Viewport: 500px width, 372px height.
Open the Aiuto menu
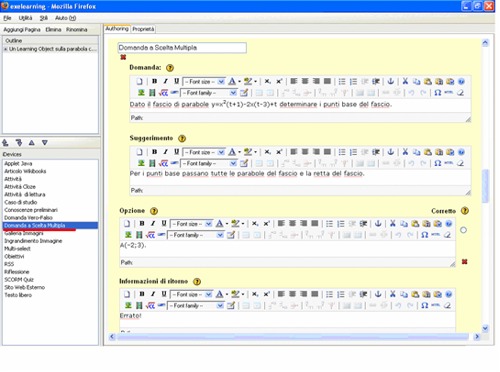pos(65,18)
